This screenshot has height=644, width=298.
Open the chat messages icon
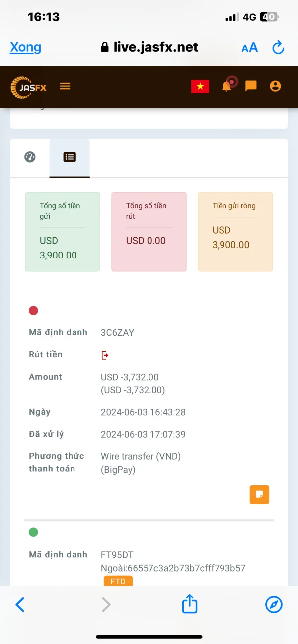[x=251, y=86]
